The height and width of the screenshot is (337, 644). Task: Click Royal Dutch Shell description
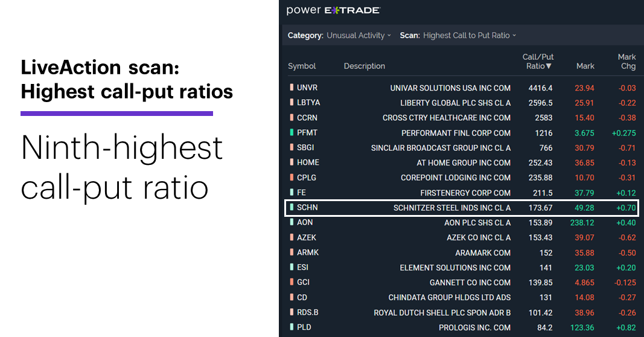tap(442, 313)
